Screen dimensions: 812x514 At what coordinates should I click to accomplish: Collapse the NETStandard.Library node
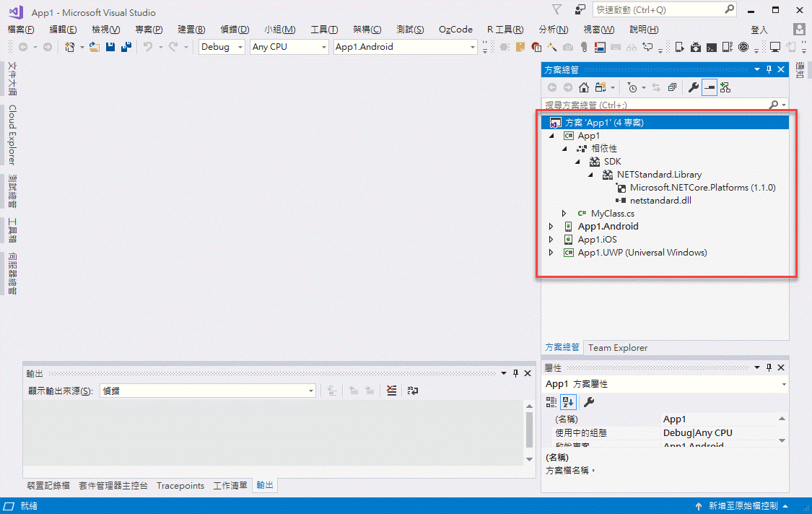(x=590, y=175)
